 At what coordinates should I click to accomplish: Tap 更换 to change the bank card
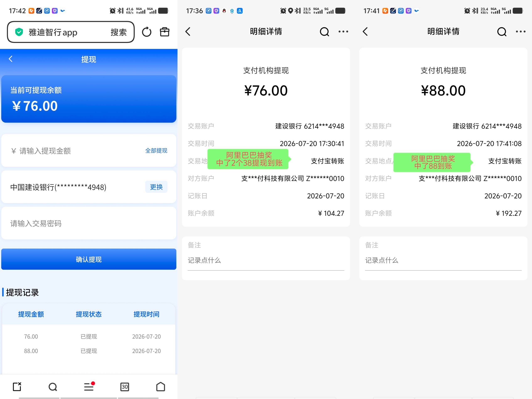coord(156,187)
